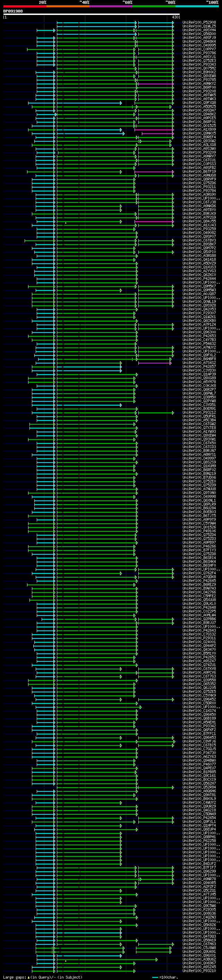This screenshot has width=222, height=980.
Task: Click the white BP091908 query bar
Action: 92,15
